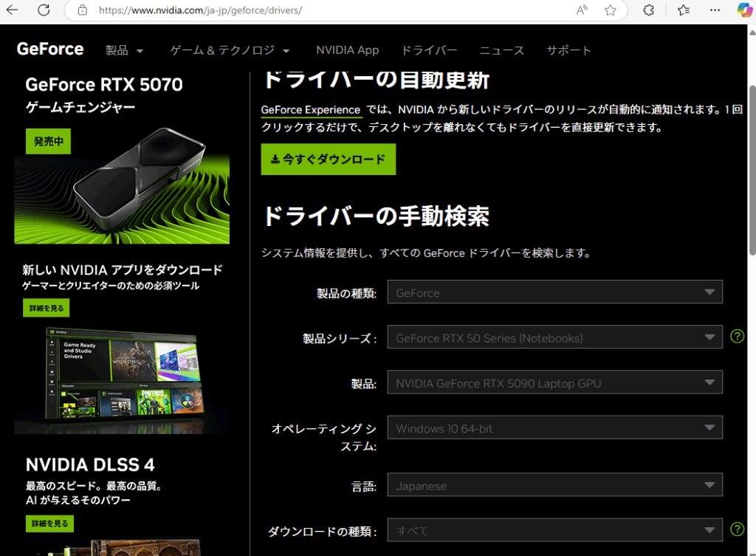Click the help icon beside 製品シリーズ
The height and width of the screenshot is (556, 756).
[738, 336]
